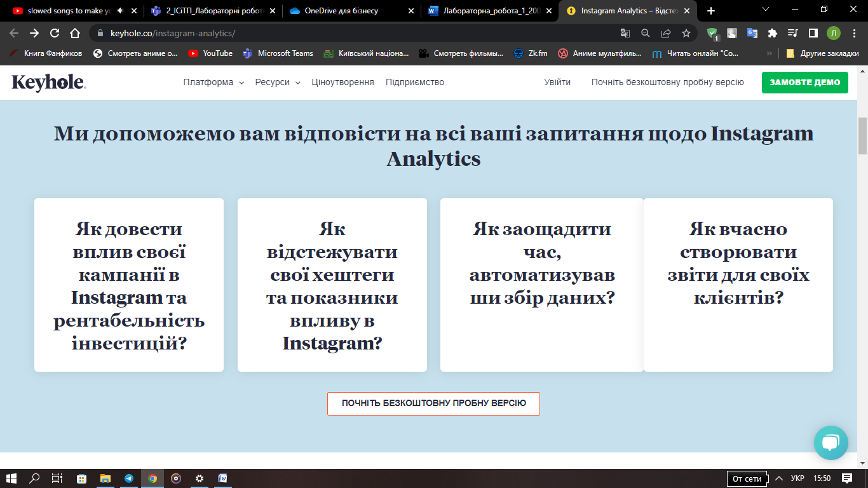The image size is (868, 488).
Task: Open the Word icon on the taskbar
Action: click(x=223, y=478)
